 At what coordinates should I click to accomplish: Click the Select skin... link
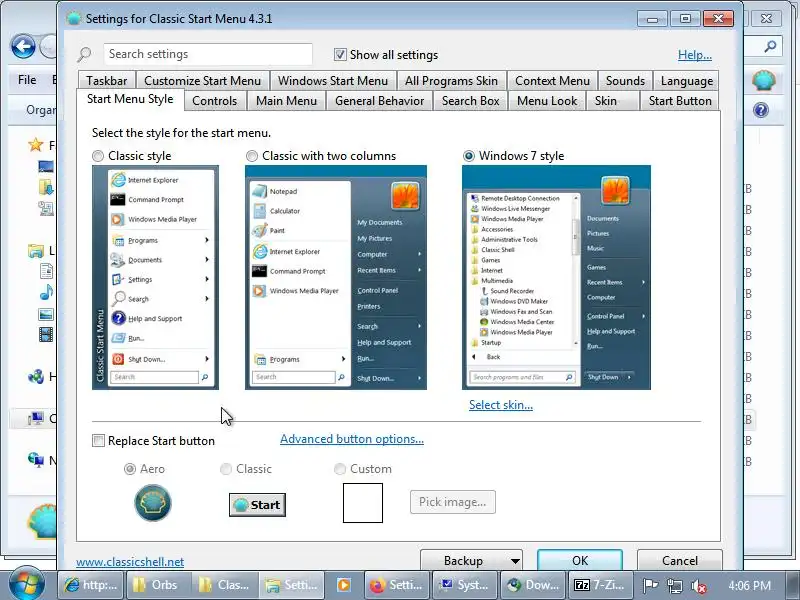click(501, 405)
